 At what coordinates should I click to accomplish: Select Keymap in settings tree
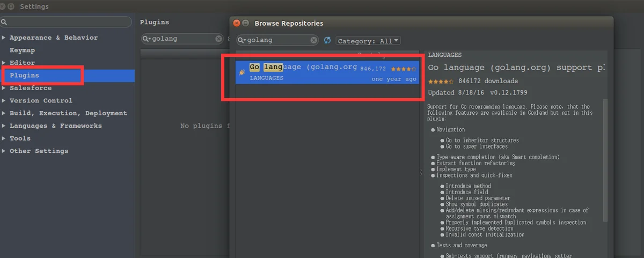pyautogui.click(x=22, y=50)
